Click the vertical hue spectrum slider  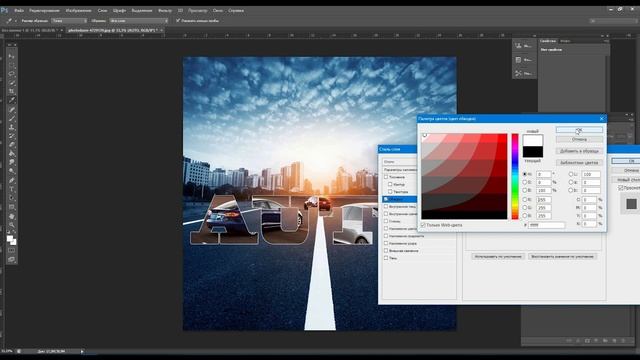coord(515,176)
